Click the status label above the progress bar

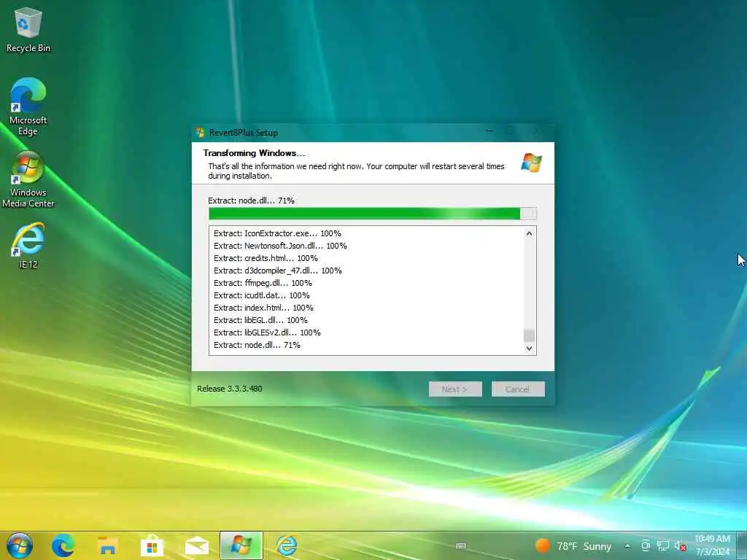tap(251, 201)
